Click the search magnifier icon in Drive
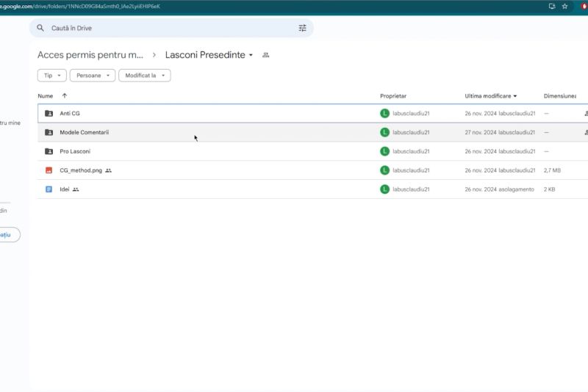588x392 pixels. tap(41, 28)
